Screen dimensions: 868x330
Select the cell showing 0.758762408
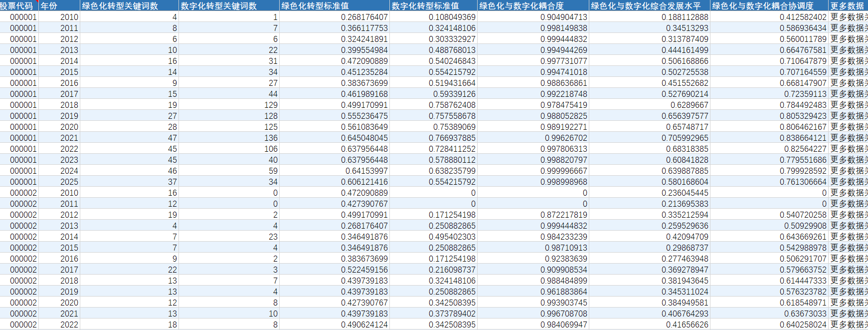pyautogui.click(x=433, y=105)
